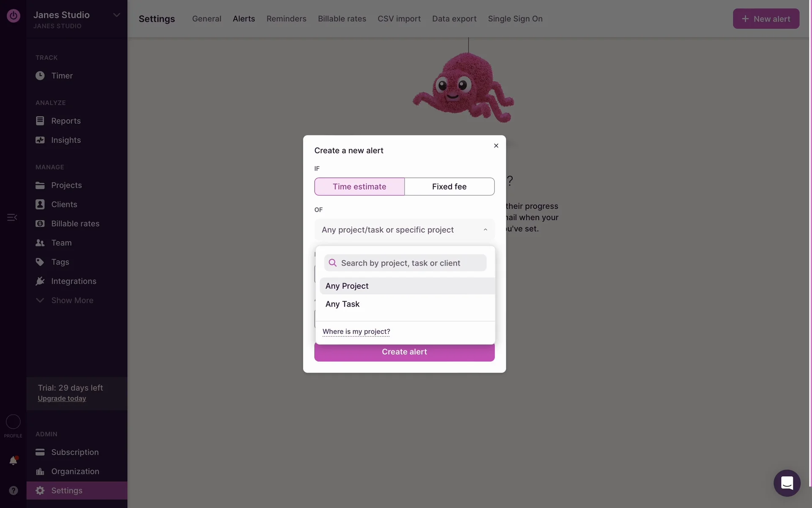Screen dimensions: 812x508
Task: Click the Timer clock icon in sidebar
Action: (40, 76)
